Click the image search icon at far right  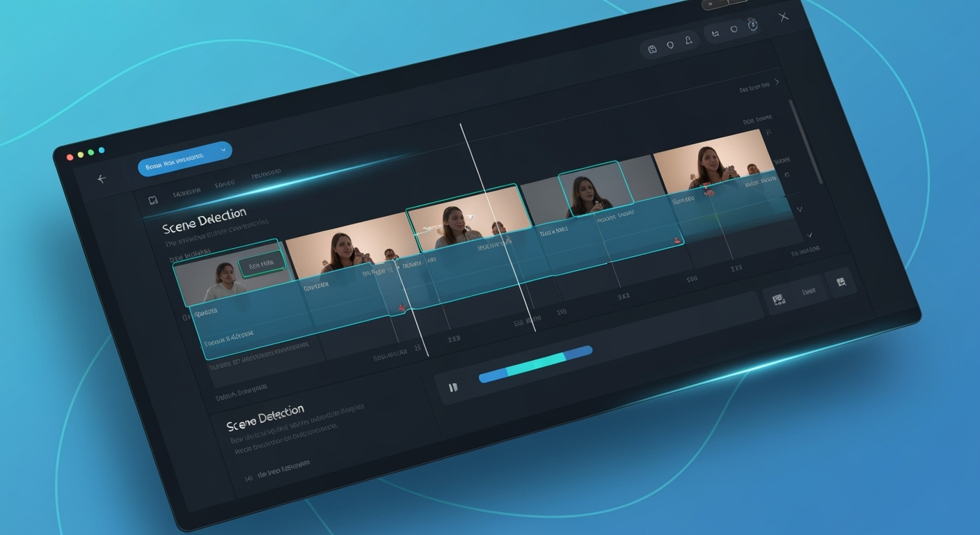click(840, 282)
